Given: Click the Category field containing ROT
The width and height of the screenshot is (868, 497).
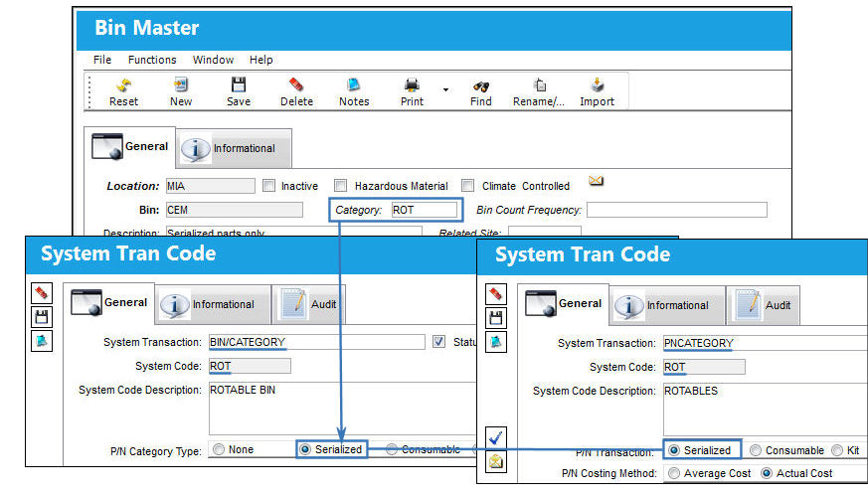Looking at the screenshot, I should (x=424, y=210).
